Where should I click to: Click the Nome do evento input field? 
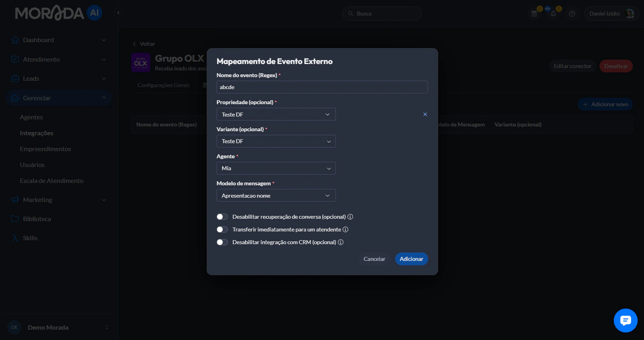point(322,87)
